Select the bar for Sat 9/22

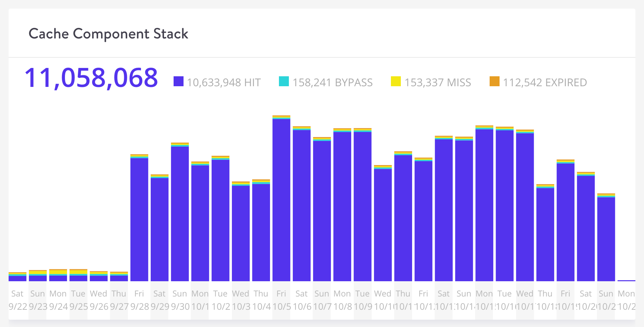pos(17,277)
